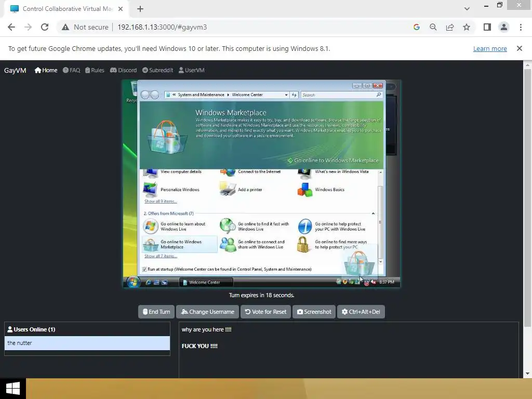Click the zoom magnifier icon in address bar

433,27
